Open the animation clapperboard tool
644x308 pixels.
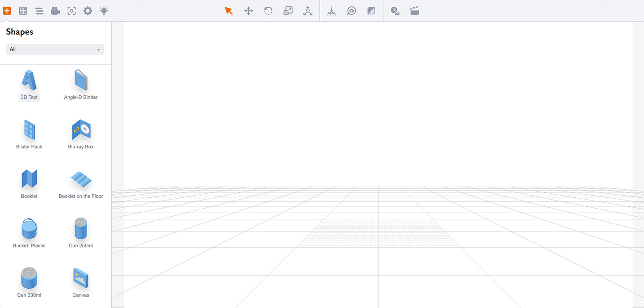[415, 10]
